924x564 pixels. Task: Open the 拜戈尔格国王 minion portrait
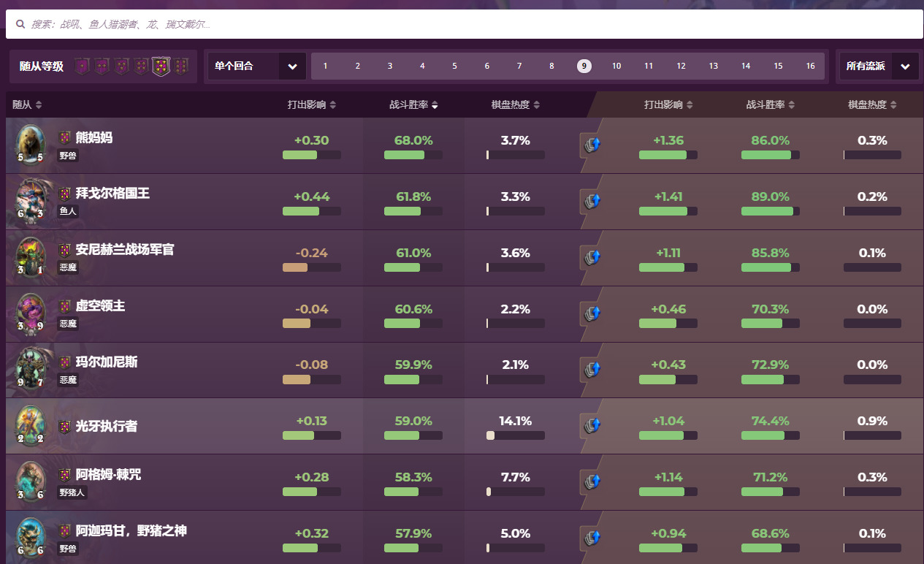pyautogui.click(x=31, y=200)
